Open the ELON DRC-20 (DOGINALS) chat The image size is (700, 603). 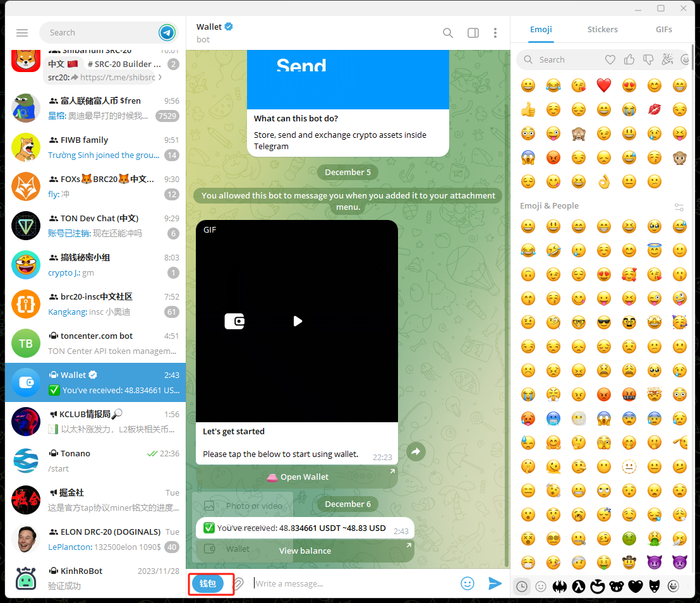coord(95,540)
